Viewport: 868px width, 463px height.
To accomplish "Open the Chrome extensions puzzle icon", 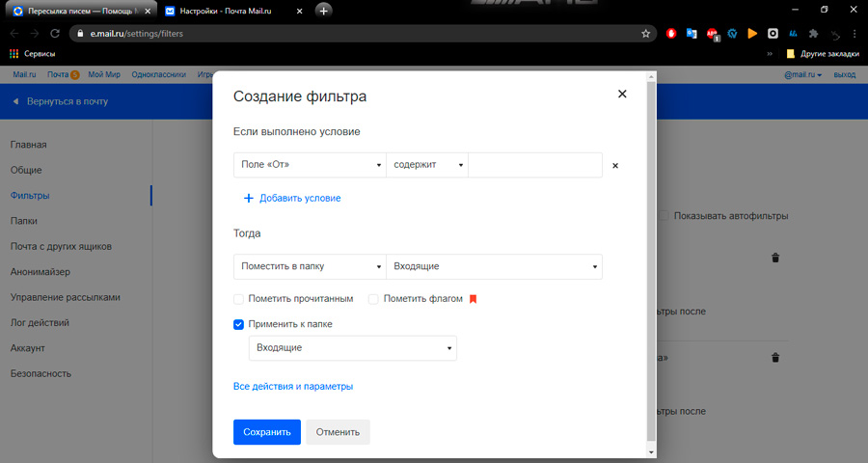I will (812, 33).
